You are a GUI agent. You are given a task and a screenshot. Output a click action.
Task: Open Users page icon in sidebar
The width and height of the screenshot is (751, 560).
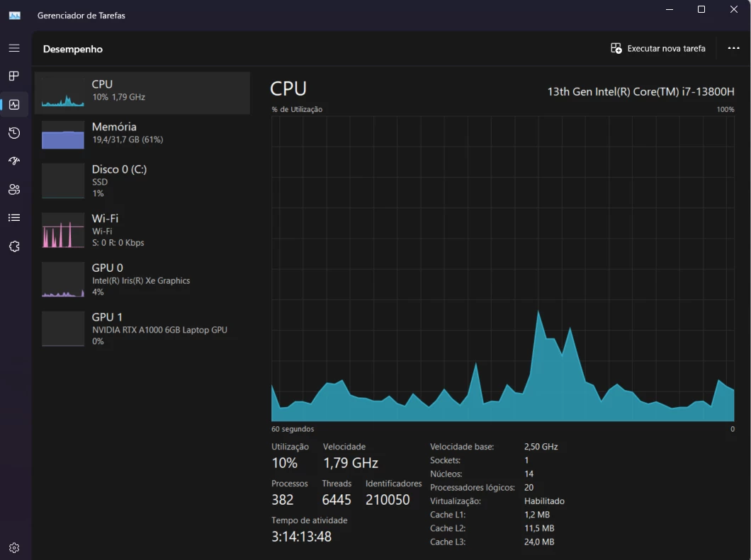tap(14, 190)
